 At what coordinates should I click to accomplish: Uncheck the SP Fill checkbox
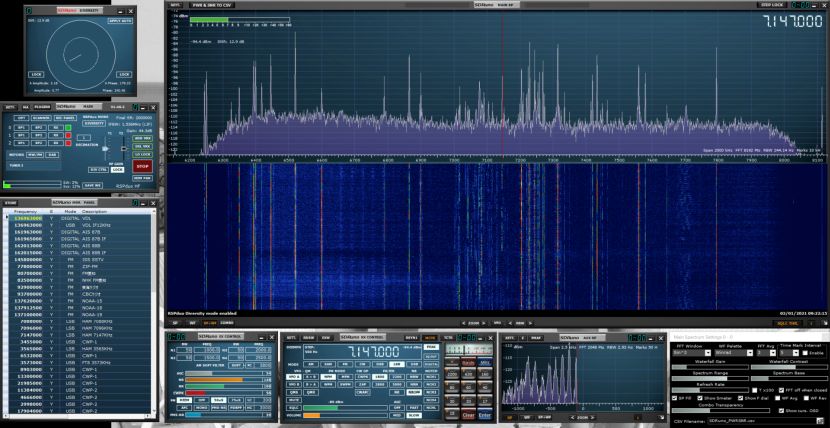pyautogui.click(x=674, y=398)
